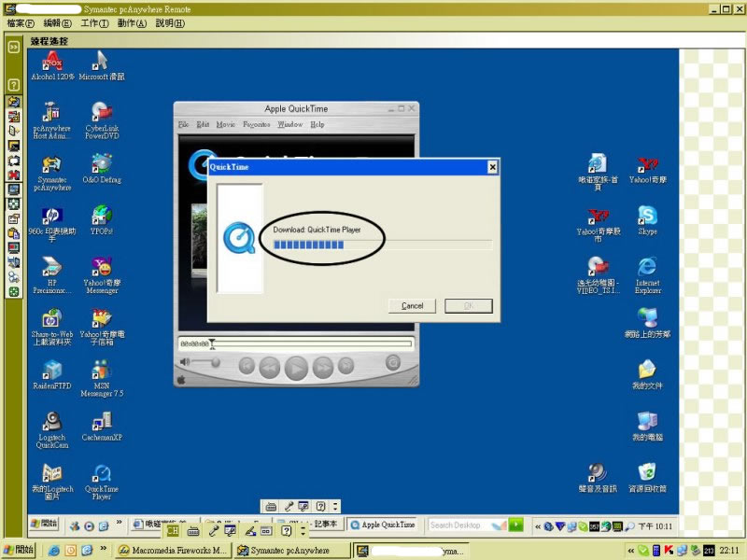Screen dimensions: 747x560
Task: Mute via QuickTime speaker icon
Action: pyautogui.click(x=185, y=362)
